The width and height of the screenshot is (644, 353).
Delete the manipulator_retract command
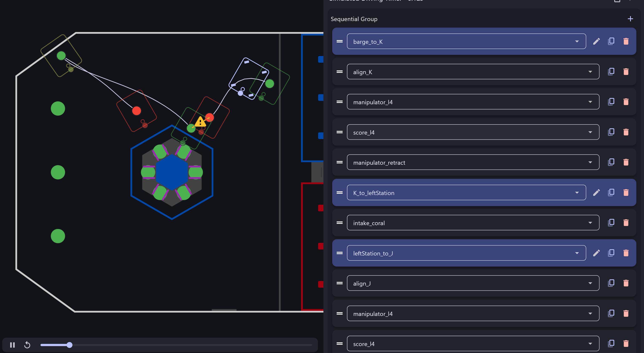(x=626, y=162)
